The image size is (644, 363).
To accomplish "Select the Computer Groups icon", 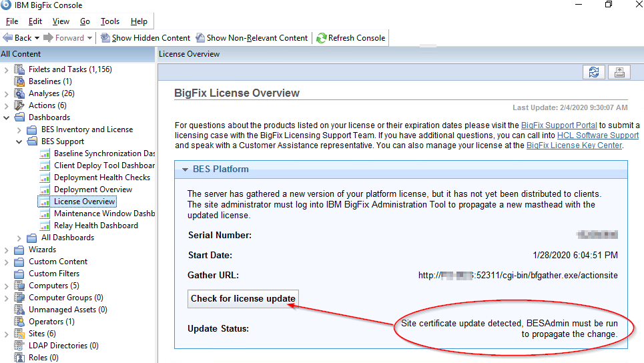I will [19, 298].
